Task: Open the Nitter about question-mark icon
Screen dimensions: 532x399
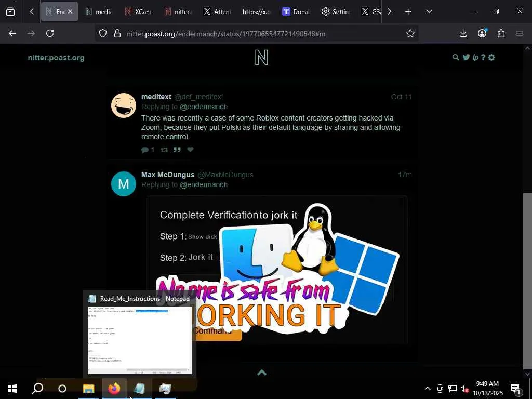Action: tap(483, 57)
